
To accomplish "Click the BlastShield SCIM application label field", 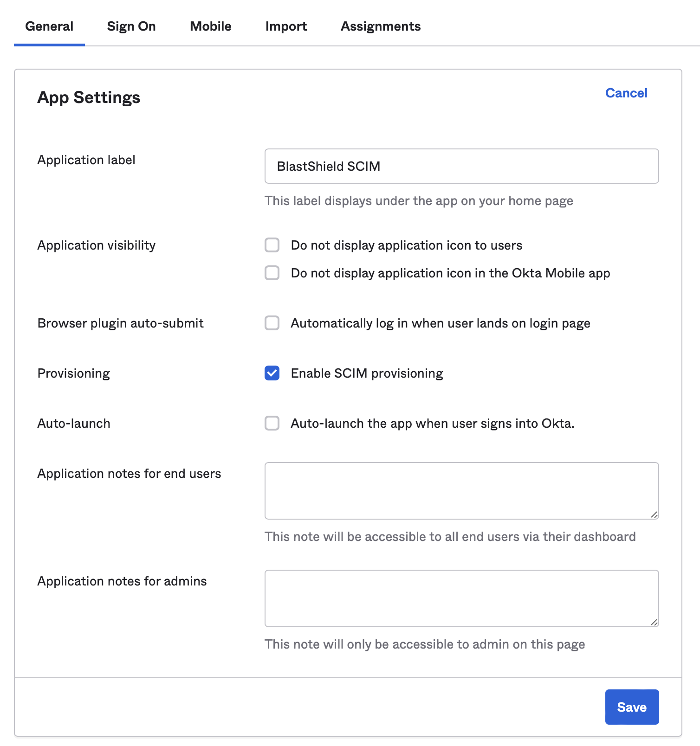I will 461,166.
